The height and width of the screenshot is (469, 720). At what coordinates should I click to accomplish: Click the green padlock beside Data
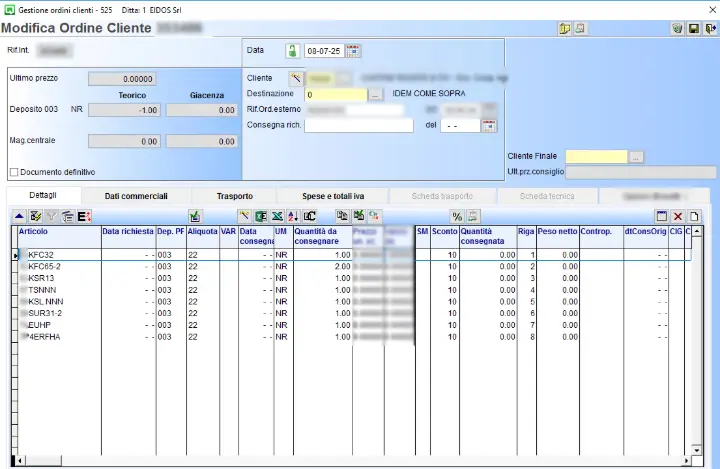pos(292,50)
